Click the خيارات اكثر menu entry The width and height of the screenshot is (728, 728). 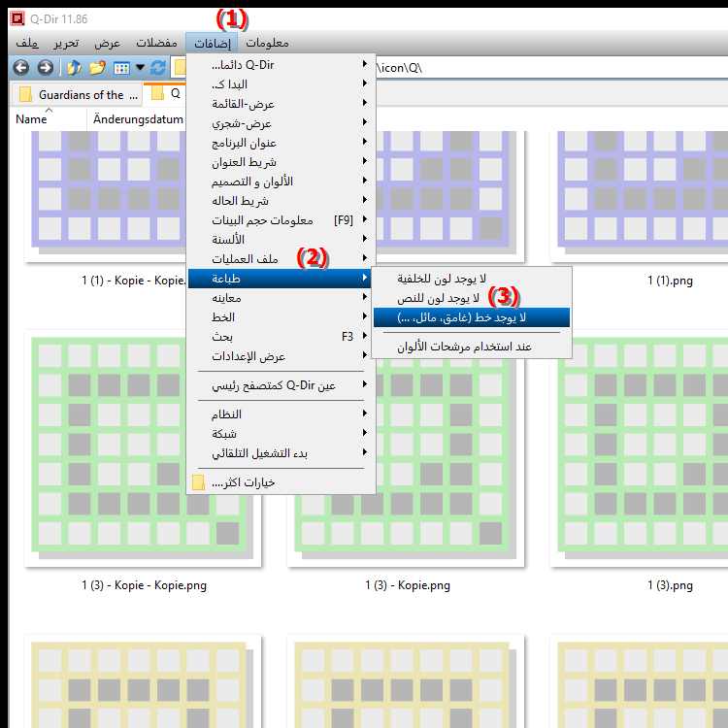(x=279, y=482)
